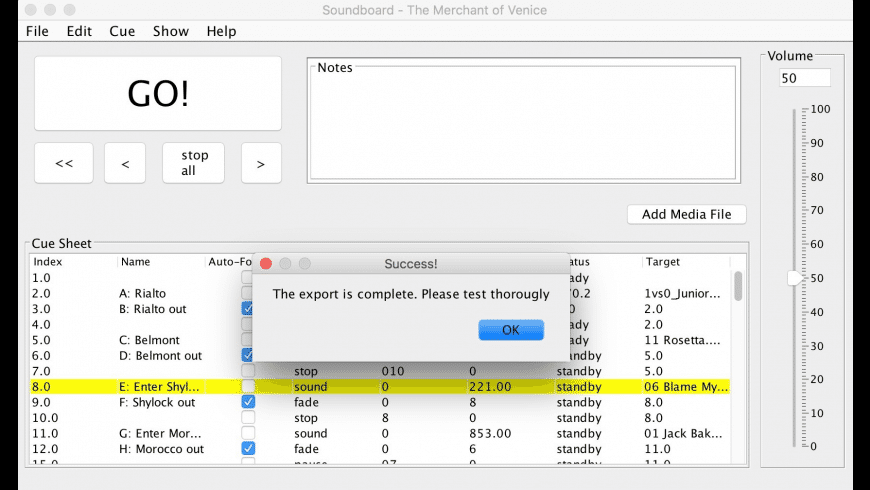
Task: Hit the big GO! button
Action: click(158, 93)
